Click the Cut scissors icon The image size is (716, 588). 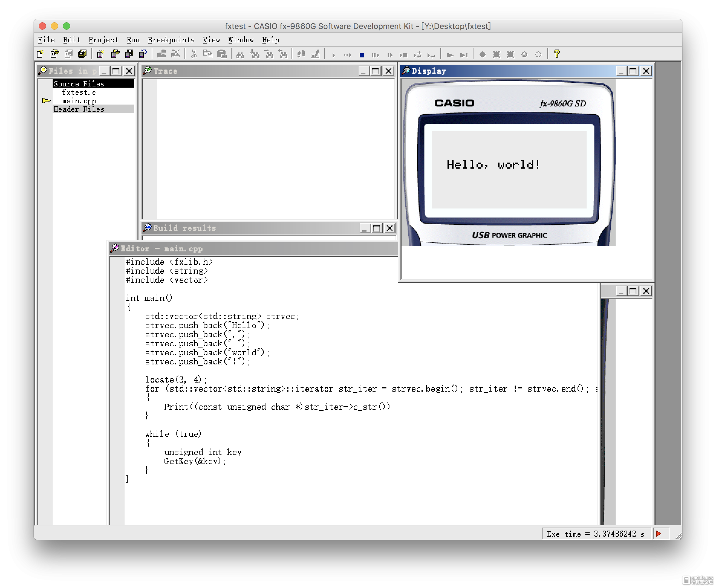point(194,54)
